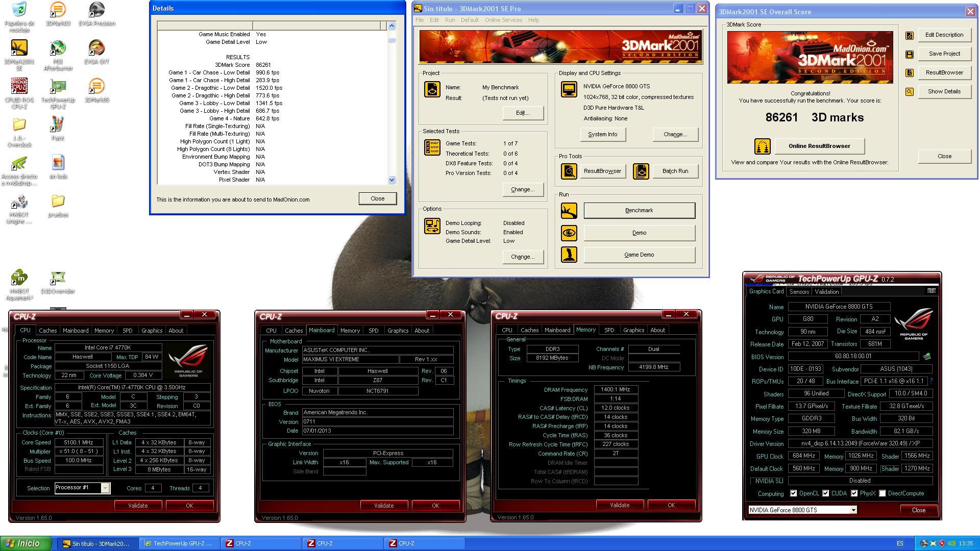Click the ResultBrowser magnifier icon in Pro Tools
This screenshot has width=980, height=551.
pyautogui.click(x=569, y=171)
